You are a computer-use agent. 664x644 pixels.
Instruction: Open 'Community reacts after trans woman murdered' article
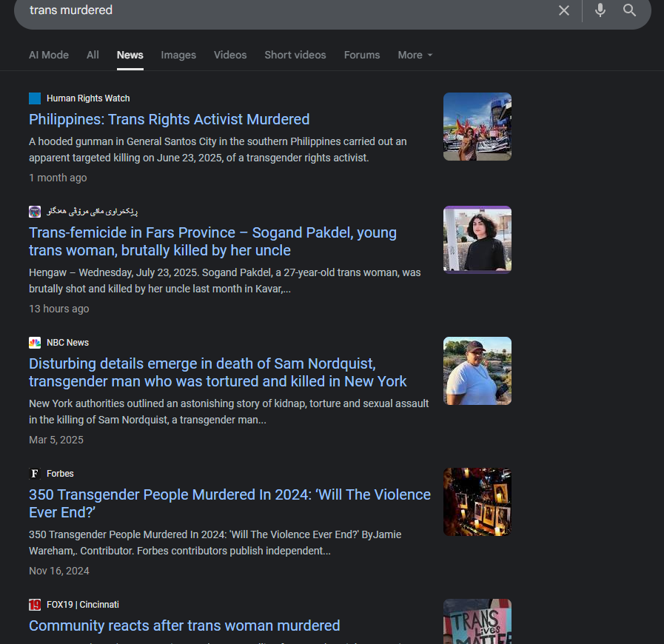184,625
